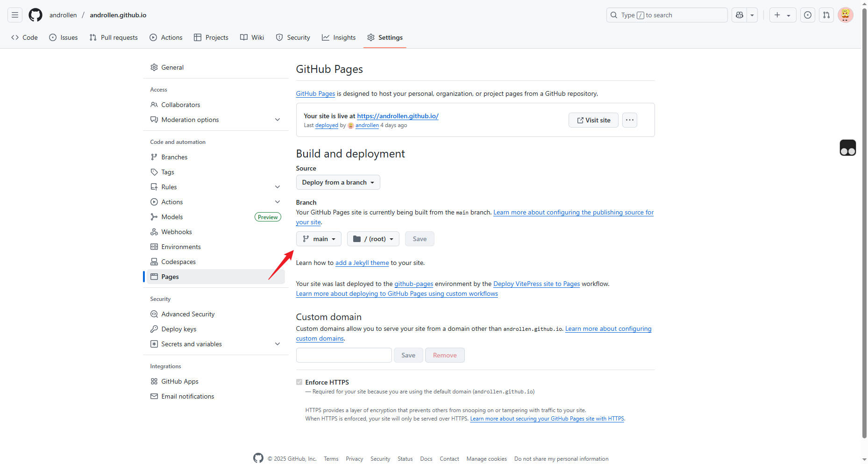Open the three-dots menu beside Visit site
Screen dimensions: 868x464
(630, 120)
